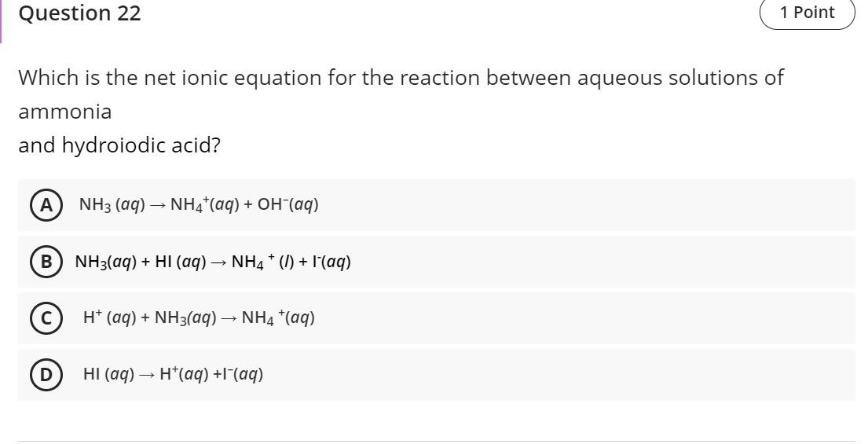Click the HI → H+ + I− equation
This screenshot has height=444, width=868.
(174, 375)
